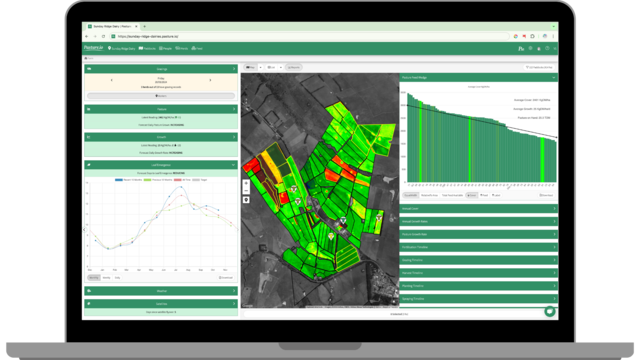Open the List view dropdown arrow
This screenshot has width=640, height=360.
click(x=281, y=67)
